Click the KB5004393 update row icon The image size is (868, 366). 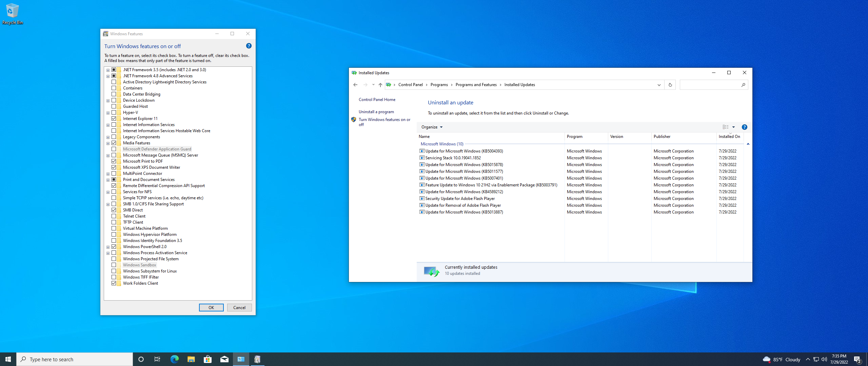click(x=422, y=151)
